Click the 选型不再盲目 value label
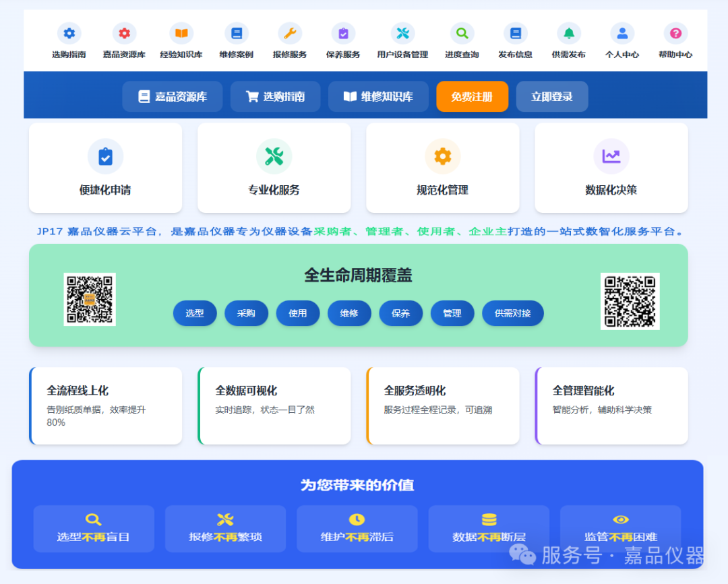728x584 pixels. [93, 537]
